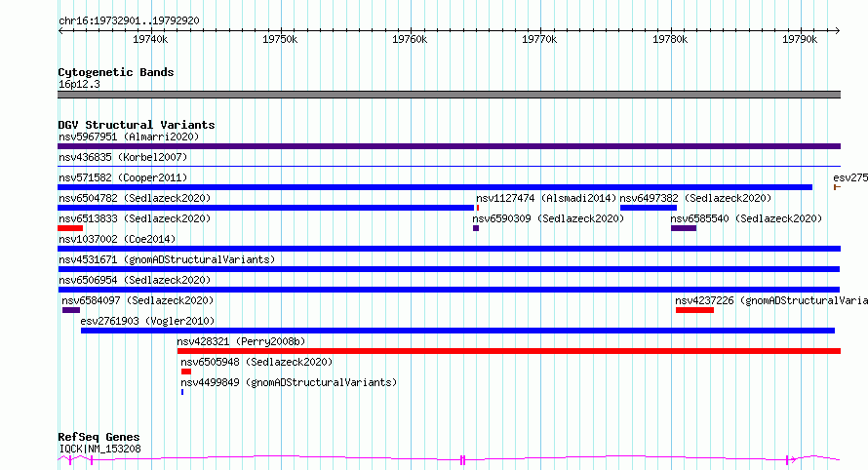The image size is (868, 470).
Task: Select the red nsv6513833 variant bar
Action: coord(70,228)
